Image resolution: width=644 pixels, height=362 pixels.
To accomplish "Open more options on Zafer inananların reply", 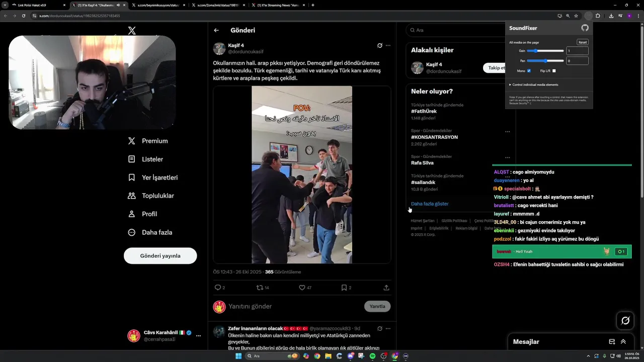I will click(388, 328).
